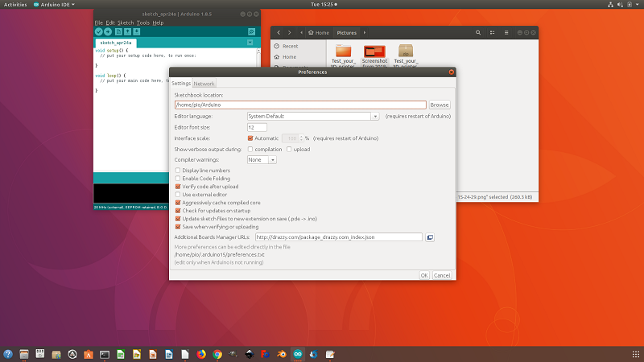Toggle Check for updates on startup

click(x=178, y=211)
